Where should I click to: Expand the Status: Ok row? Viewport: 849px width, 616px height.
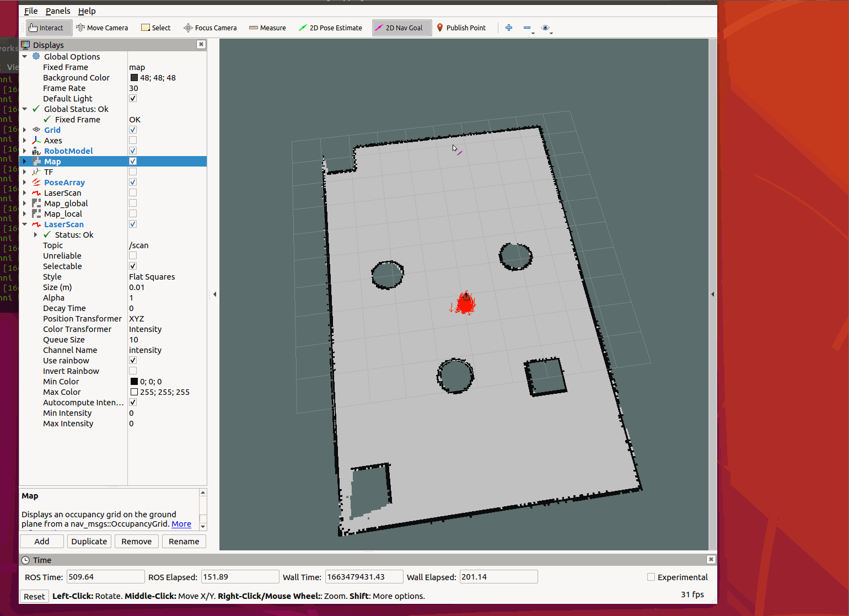click(x=36, y=235)
